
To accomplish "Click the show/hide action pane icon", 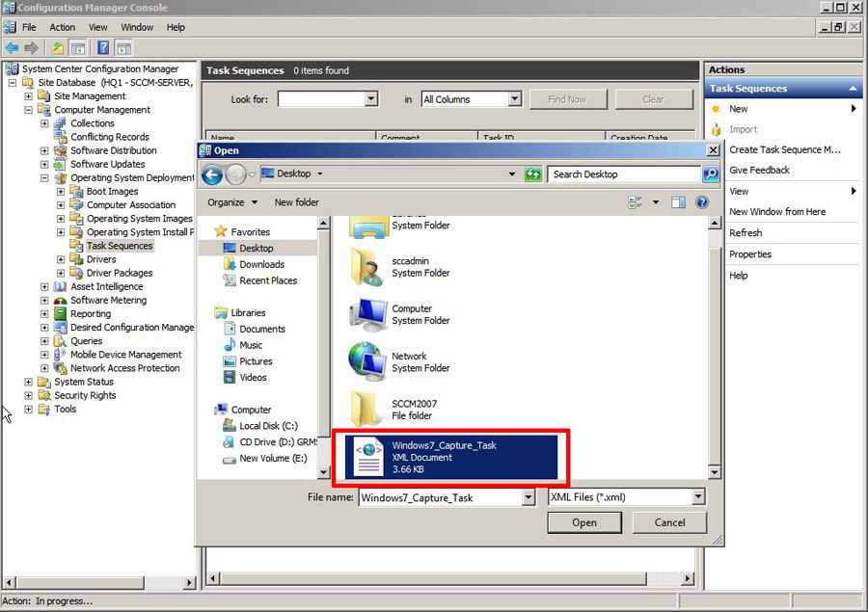I will point(124,48).
